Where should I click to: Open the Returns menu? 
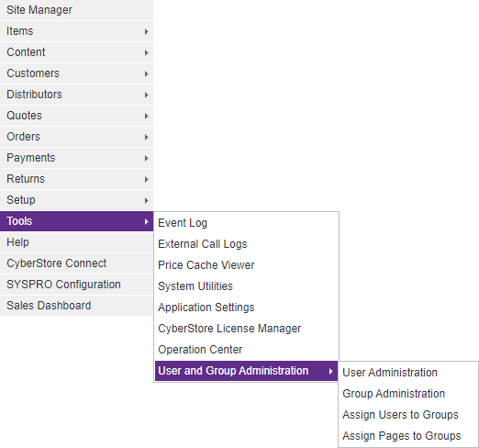[76, 179]
